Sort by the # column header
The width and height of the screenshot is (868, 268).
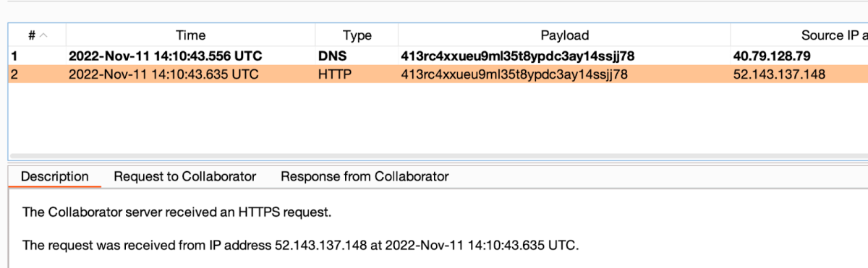click(37, 35)
